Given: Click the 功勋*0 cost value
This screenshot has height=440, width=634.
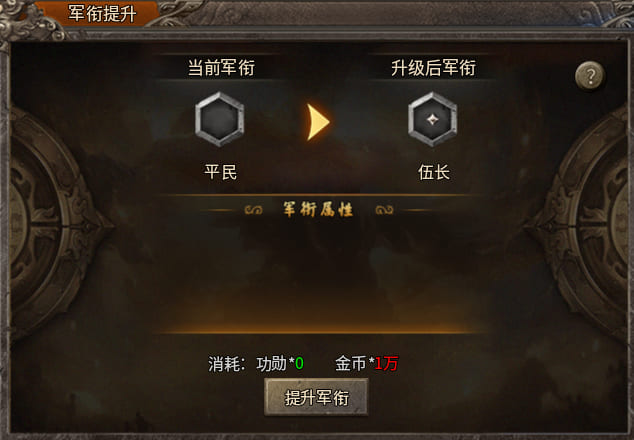Looking at the screenshot, I should 280,363.
